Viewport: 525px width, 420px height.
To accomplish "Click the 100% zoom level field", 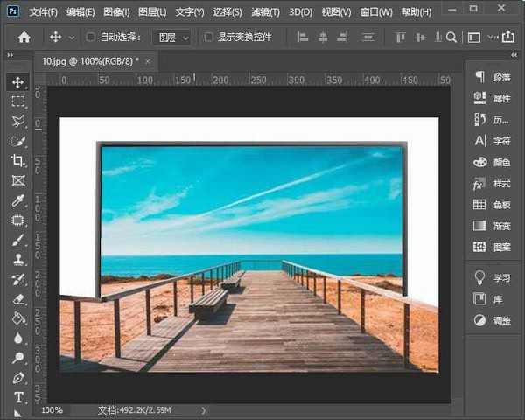I will point(52,409).
